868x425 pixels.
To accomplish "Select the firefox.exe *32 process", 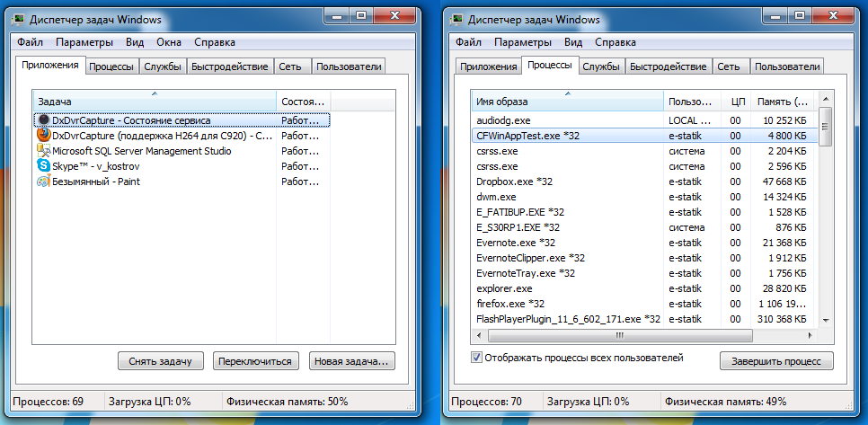I will (643, 304).
